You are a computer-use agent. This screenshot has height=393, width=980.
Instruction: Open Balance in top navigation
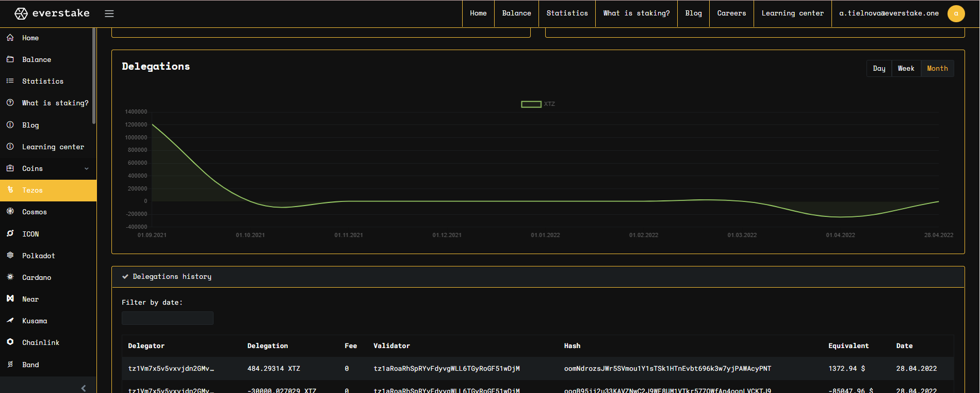pos(516,13)
